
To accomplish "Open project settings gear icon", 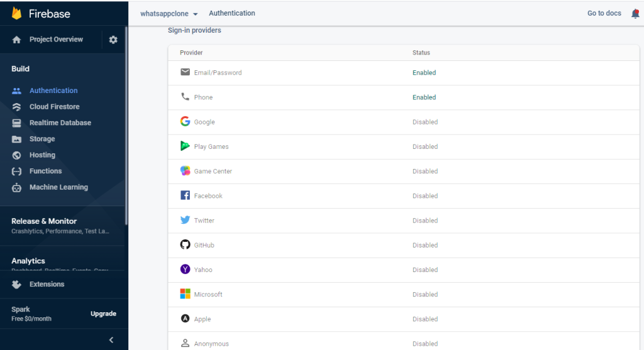I will coord(113,40).
